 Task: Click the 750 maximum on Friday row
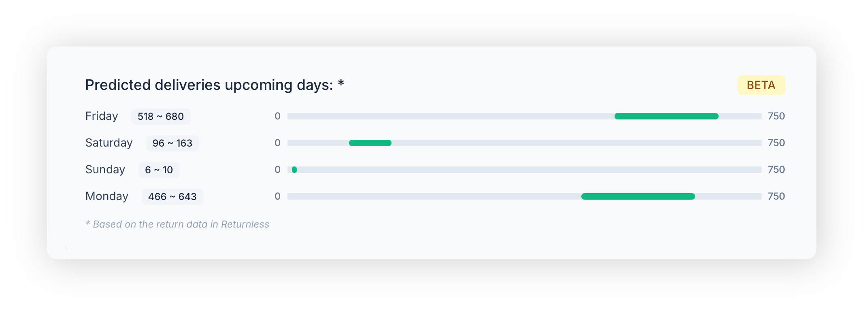pos(776,116)
